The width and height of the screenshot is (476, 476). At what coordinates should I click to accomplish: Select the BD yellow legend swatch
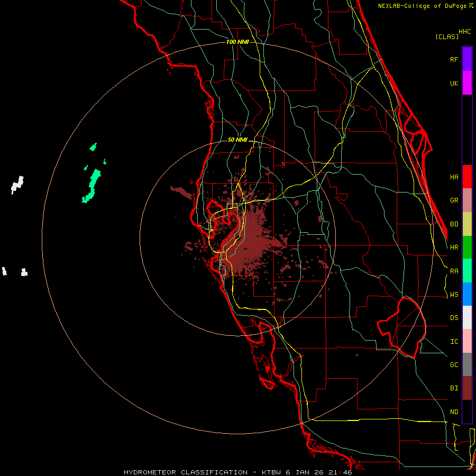click(x=467, y=224)
